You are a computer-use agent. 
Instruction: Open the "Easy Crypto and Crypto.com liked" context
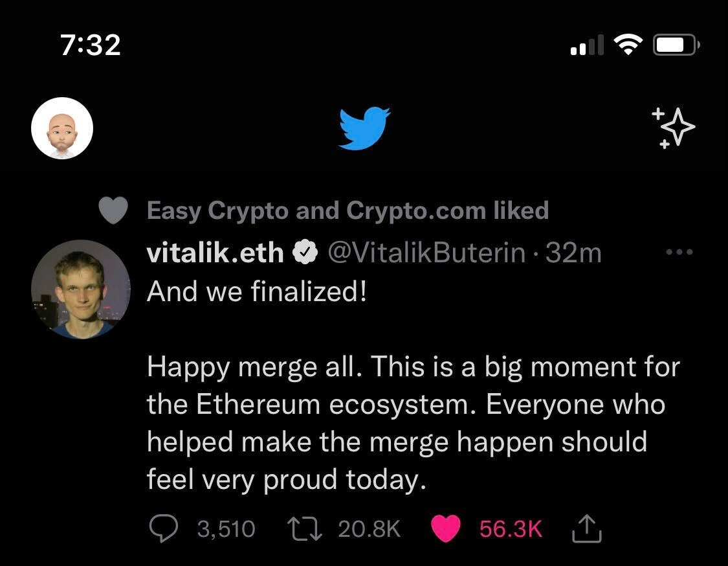(x=347, y=211)
